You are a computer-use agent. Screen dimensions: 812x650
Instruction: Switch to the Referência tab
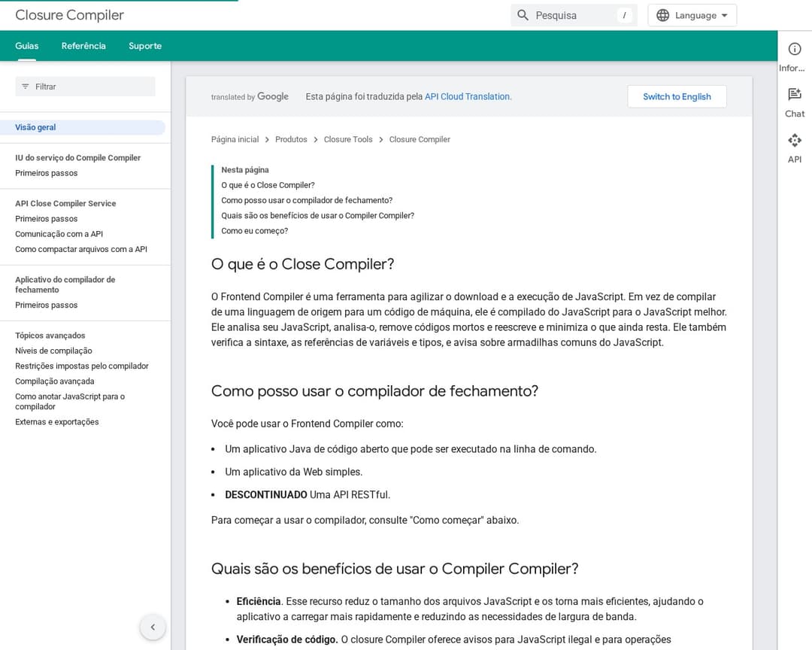(83, 46)
